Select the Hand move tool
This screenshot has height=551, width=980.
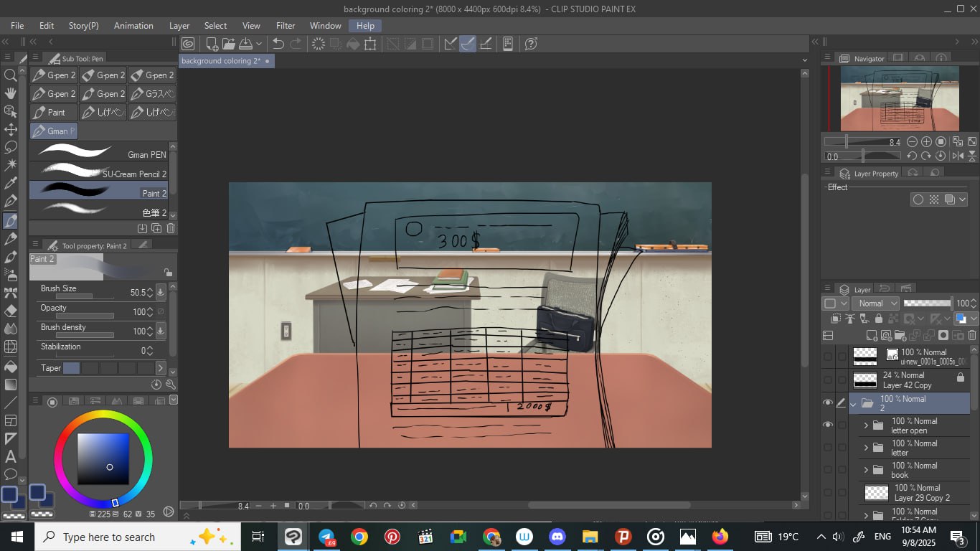pos(11,93)
